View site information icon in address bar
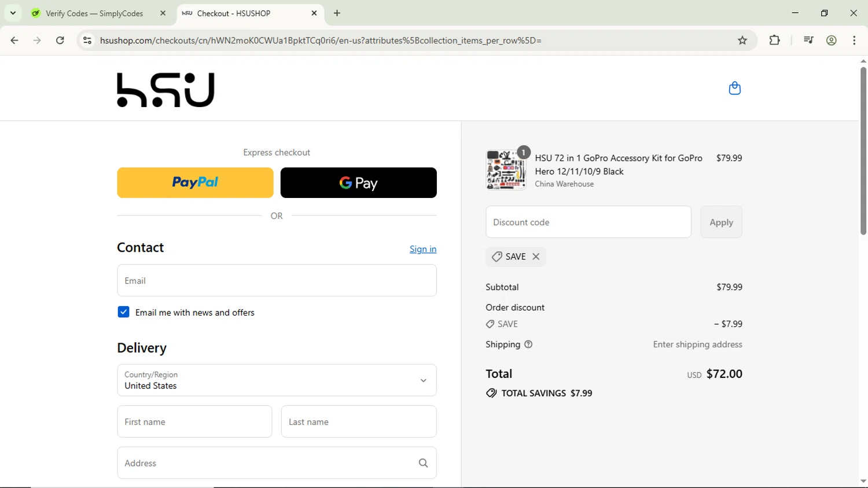Screen dimensions: 868x488 (87, 41)
